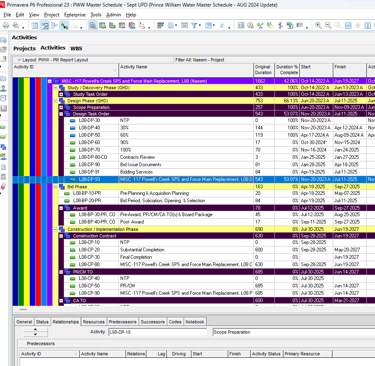Click the Activity field showing L08-DP-10
This screenshot has height=366, width=375.
pyautogui.click(x=157, y=332)
